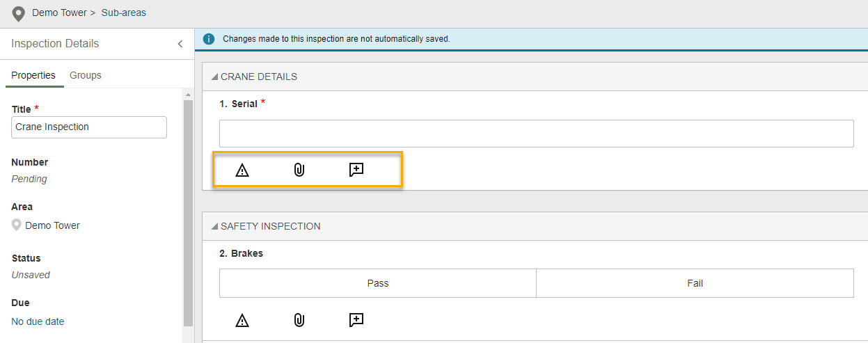The image size is (868, 343).
Task: Add a comment to the Serial question
Action: 356,170
